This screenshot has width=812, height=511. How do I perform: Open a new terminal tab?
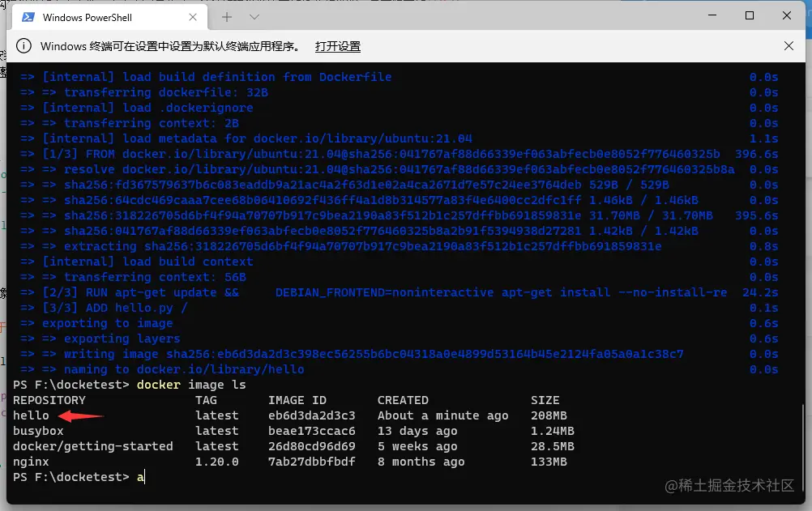[227, 17]
